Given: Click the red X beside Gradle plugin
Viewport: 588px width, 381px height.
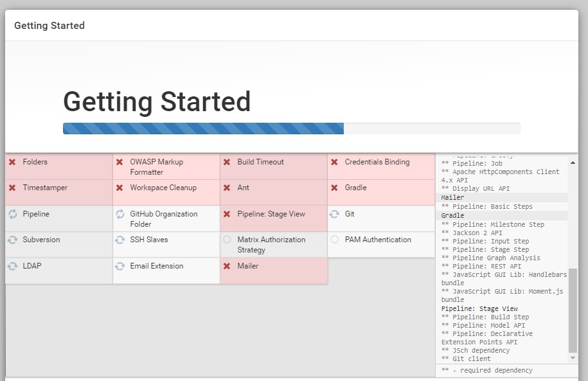Looking at the screenshot, I should (x=335, y=188).
